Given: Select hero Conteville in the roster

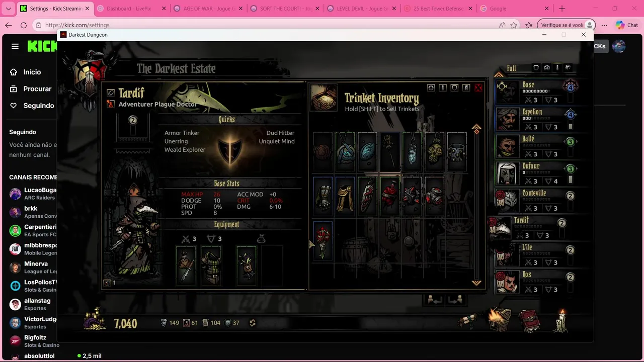Looking at the screenshot, I should click(537, 201).
